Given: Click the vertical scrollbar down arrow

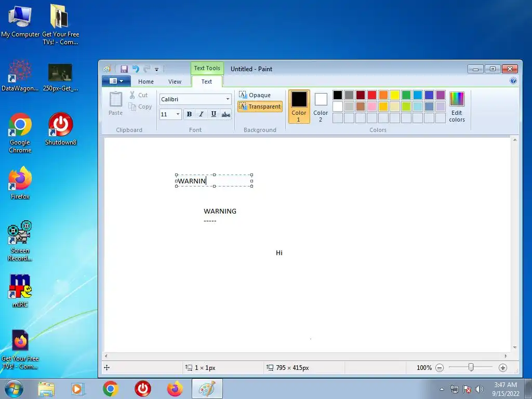Looking at the screenshot, I should pyautogui.click(x=515, y=348).
